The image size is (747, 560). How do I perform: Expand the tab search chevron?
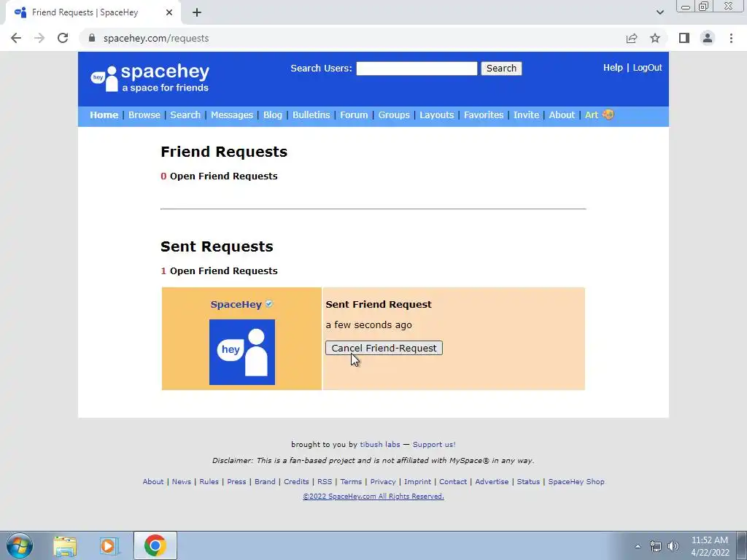click(659, 12)
